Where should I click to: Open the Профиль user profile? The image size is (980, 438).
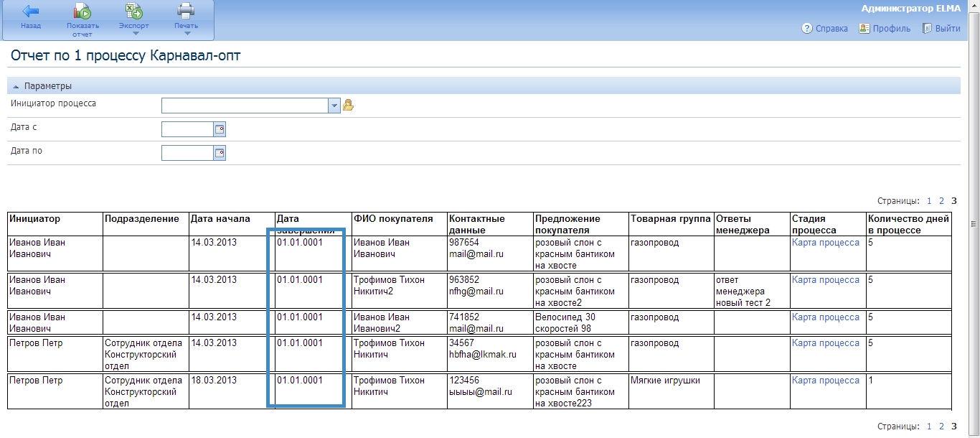click(x=885, y=29)
